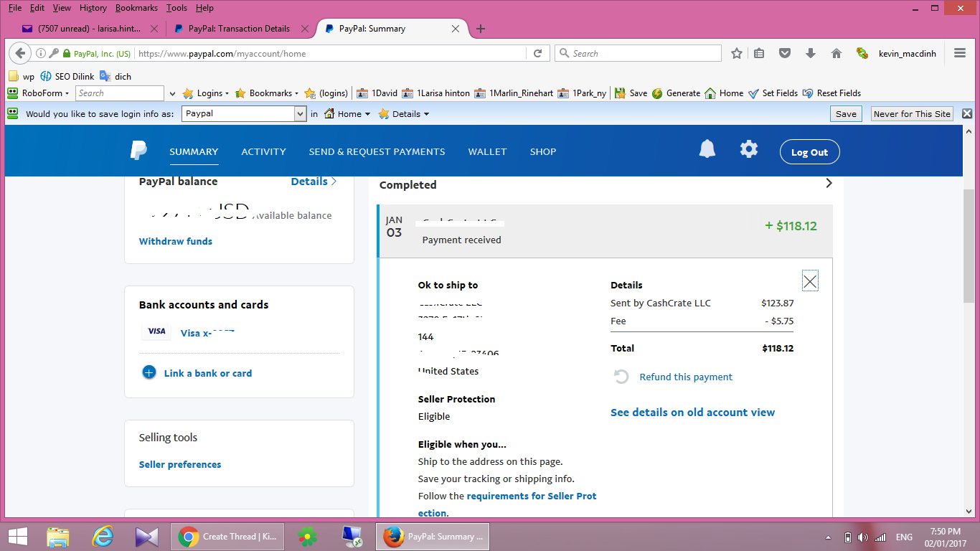Expand the Completed section chevron
Screen dimensions: 980x551
pos(829,183)
